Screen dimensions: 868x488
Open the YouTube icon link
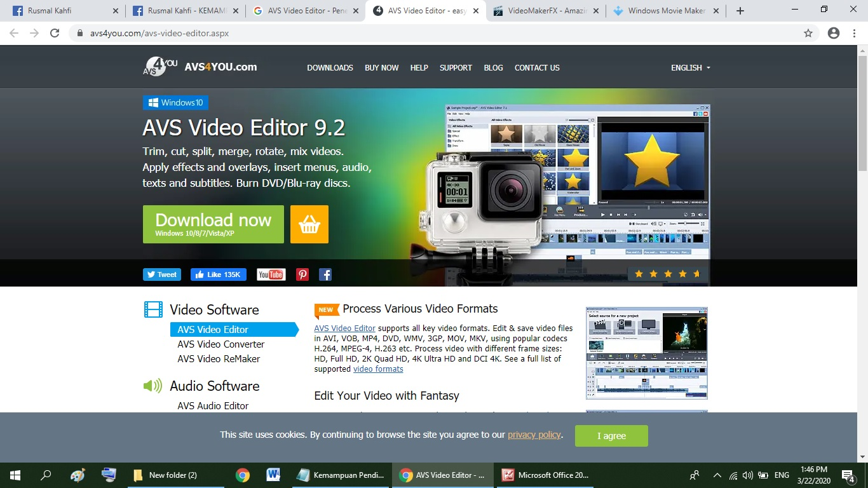pos(271,274)
